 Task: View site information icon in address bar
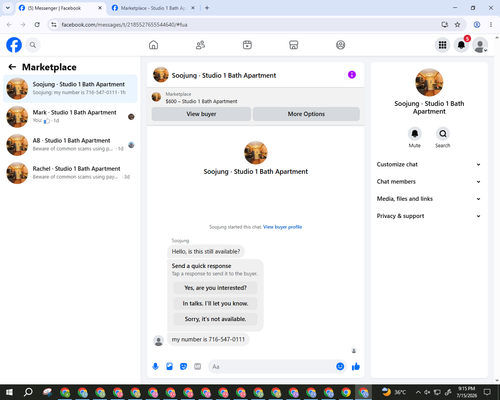[54, 25]
